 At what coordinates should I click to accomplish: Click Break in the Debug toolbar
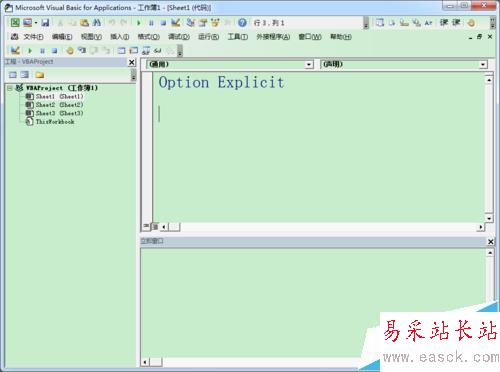pos(42,51)
